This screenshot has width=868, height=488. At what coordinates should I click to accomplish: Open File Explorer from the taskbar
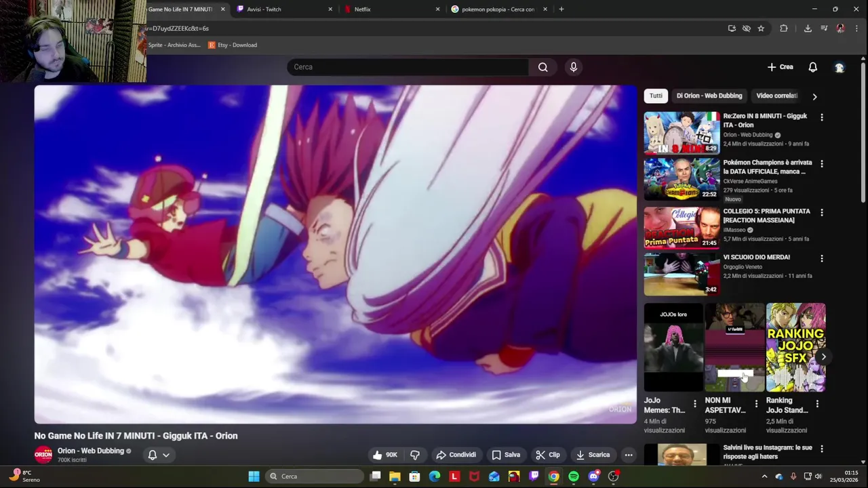[x=395, y=476]
